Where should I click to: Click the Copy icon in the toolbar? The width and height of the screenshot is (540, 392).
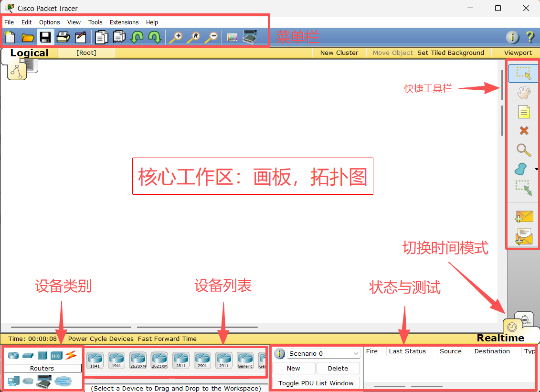(101, 37)
